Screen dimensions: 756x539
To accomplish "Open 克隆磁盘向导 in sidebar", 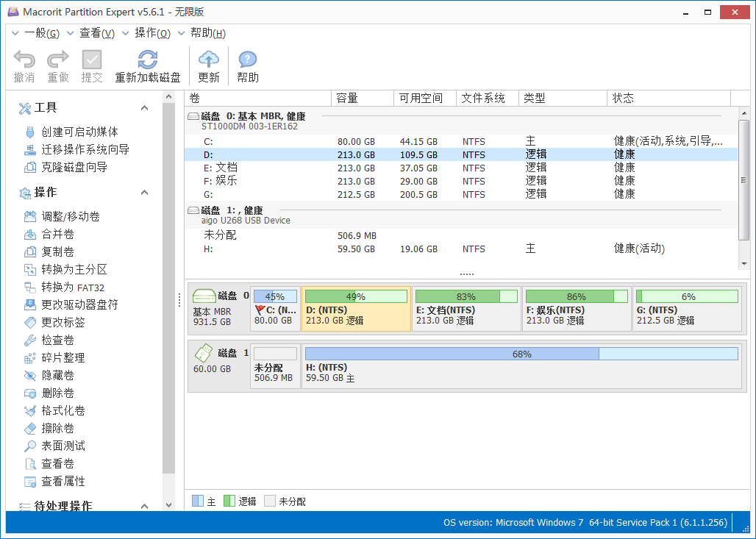I will 74,168.
